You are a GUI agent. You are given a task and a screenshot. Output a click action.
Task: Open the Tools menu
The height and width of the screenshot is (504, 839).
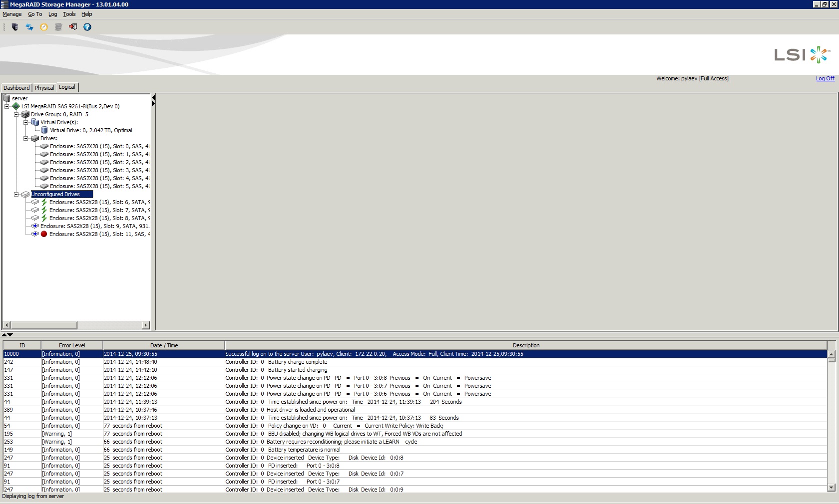69,14
